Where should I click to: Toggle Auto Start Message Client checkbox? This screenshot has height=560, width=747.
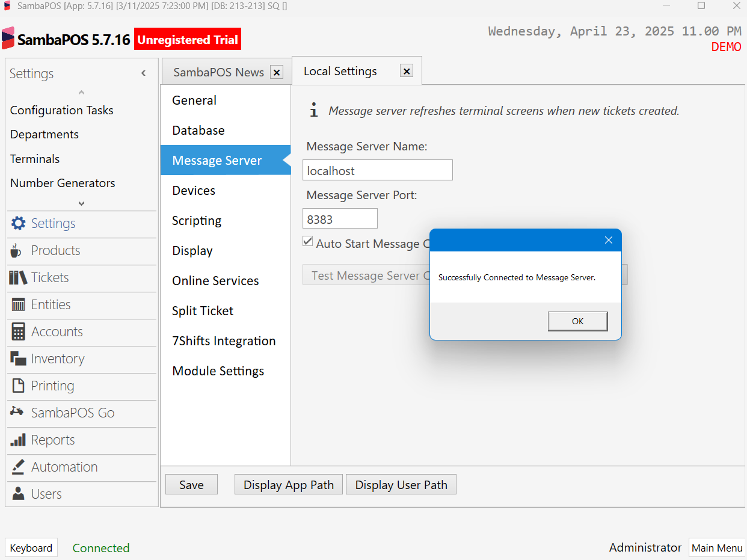(x=308, y=242)
